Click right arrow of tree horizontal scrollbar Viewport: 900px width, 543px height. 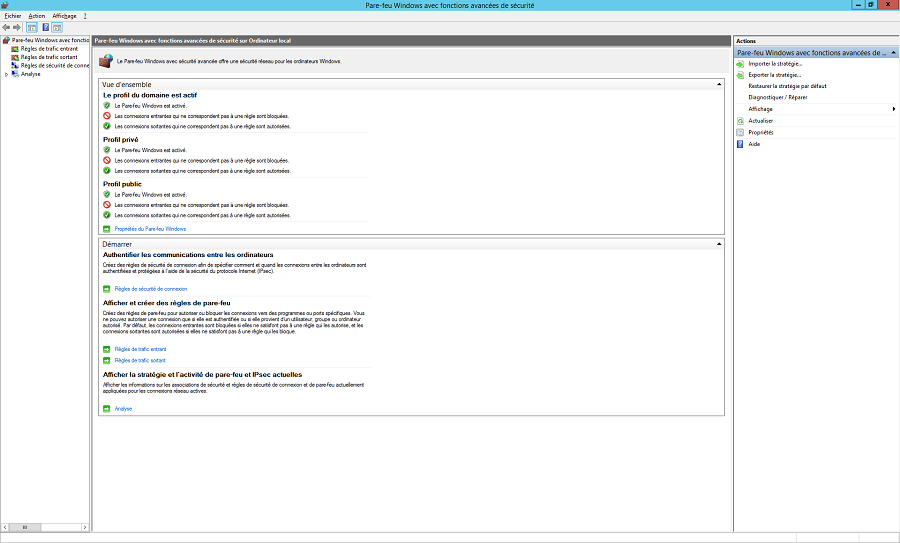[x=85, y=527]
